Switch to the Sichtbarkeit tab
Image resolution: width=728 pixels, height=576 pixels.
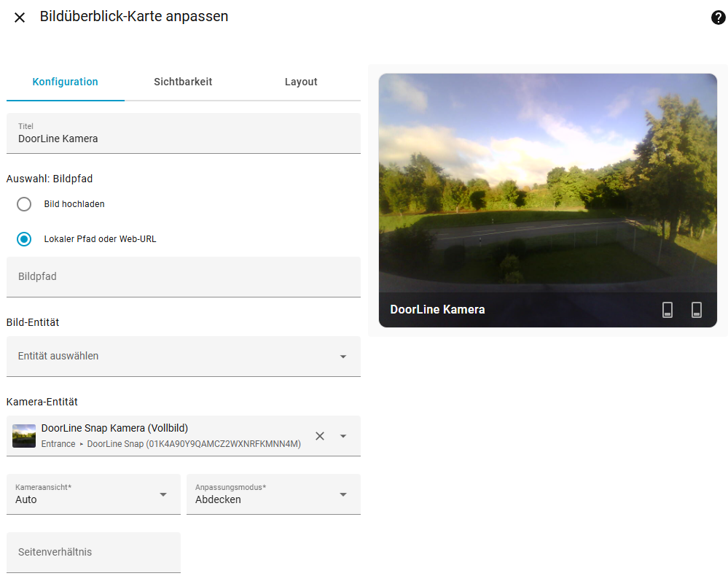pyautogui.click(x=183, y=82)
